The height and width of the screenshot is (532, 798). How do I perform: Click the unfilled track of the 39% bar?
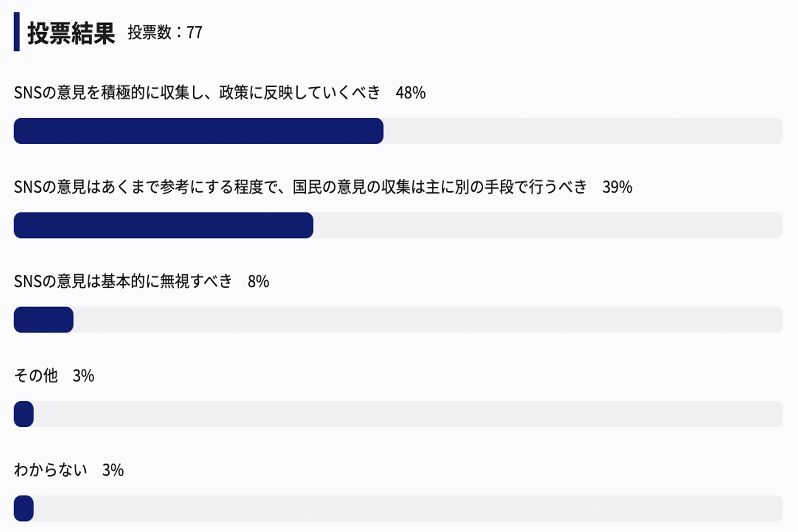pyautogui.click(x=548, y=225)
